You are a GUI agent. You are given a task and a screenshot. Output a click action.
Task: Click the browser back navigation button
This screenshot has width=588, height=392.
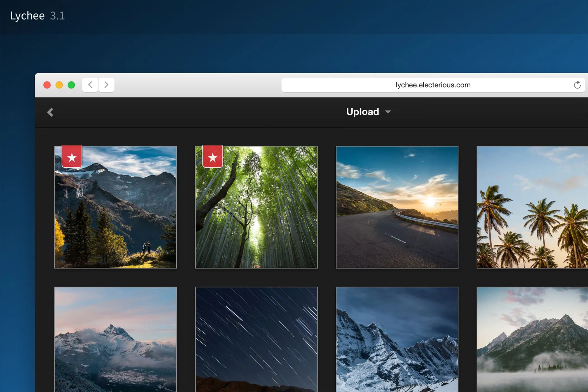point(90,85)
